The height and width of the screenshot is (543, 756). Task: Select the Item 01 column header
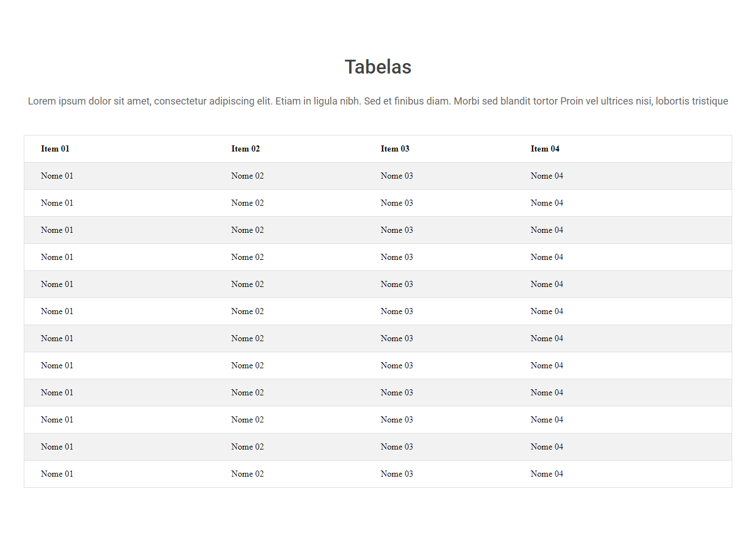[55, 149]
